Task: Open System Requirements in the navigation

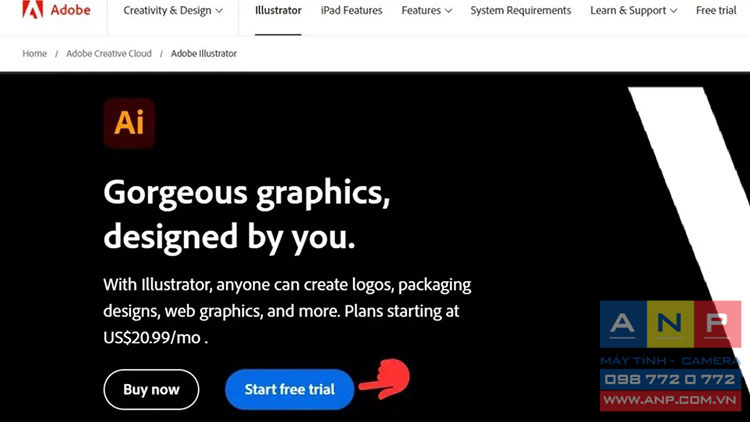Action: 520,10
